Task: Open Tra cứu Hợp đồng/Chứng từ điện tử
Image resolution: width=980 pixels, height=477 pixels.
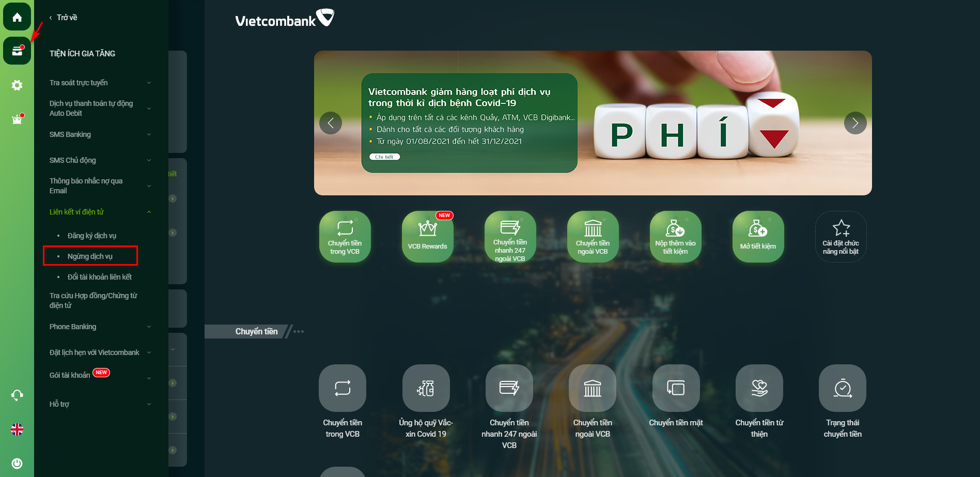Action: click(x=94, y=301)
